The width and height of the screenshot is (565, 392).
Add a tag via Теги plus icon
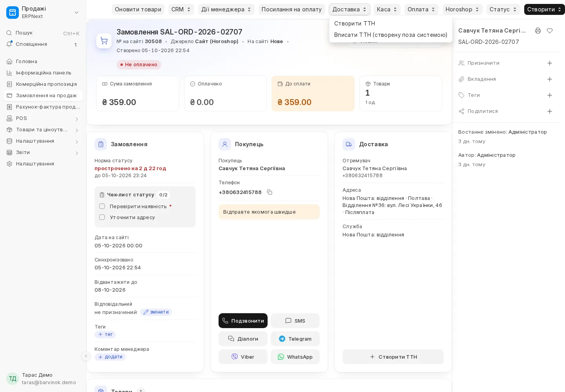click(550, 95)
